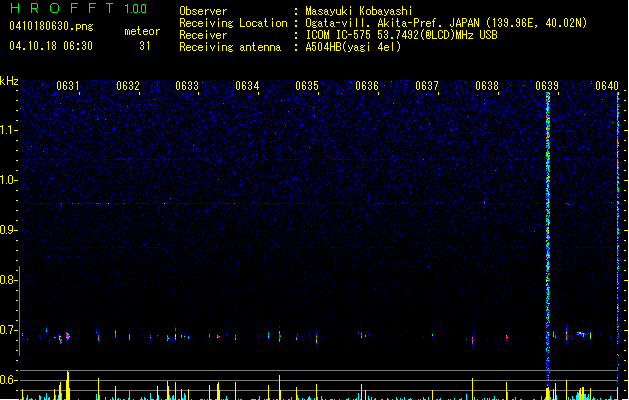The width and height of the screenshot is (629, 400).
Task: Click the 0.9 kHz axis label
Action: pos(9,230)
